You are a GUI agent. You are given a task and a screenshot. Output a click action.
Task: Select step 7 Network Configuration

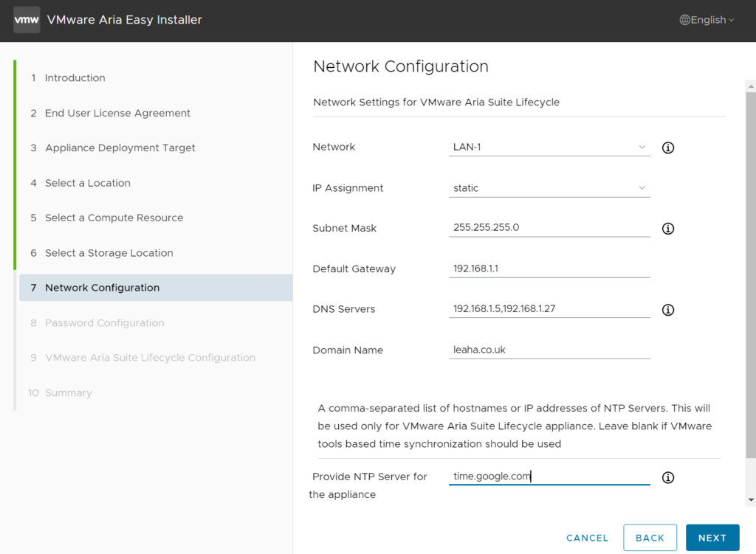pos(156,288)
